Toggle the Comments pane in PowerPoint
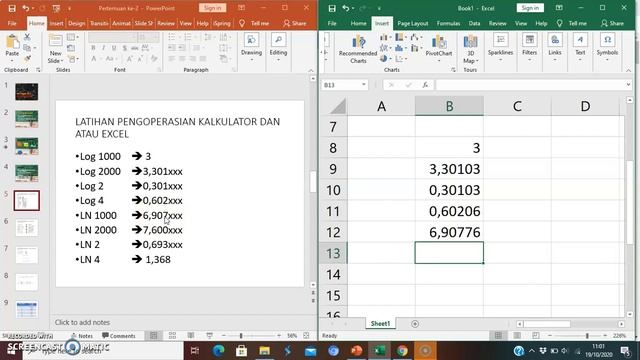Viewport: 640px width, 360px height. pyautogui.click(x=119, y=336)
